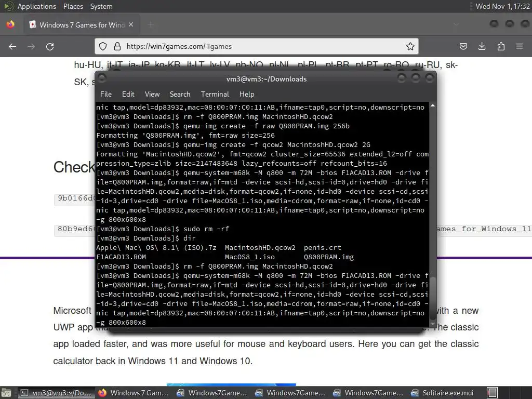The image size is (532, 399).
Task: Click the Firefox logo in tab bar
Action: click(x=10, y=25)
